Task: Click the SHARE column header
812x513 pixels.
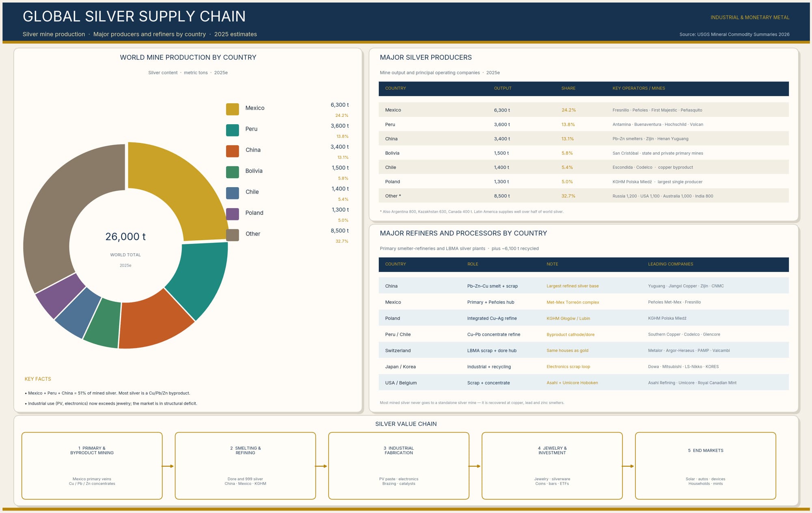Action: tap(568, 88)
